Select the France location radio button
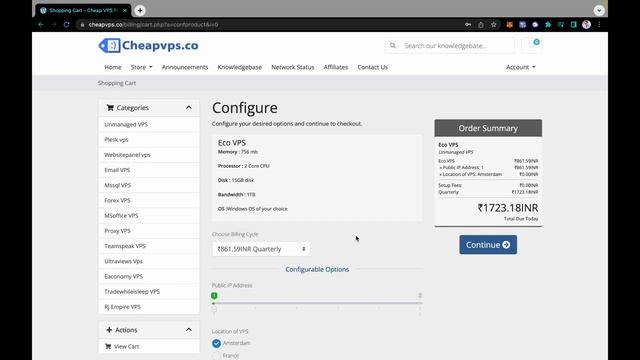The height and width of the screenshot is (360, 640). pyautogui.click(x=216, y=356)
